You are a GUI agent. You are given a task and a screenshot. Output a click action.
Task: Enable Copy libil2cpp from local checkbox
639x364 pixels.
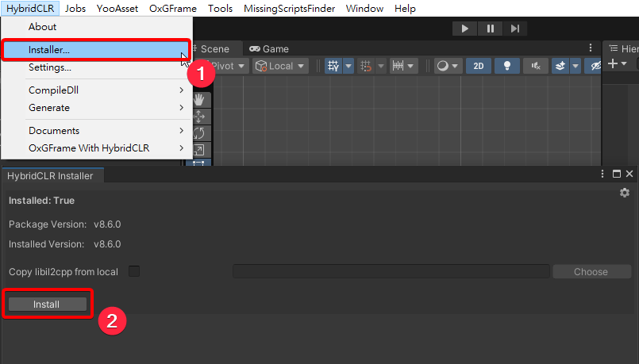point(134,271)
